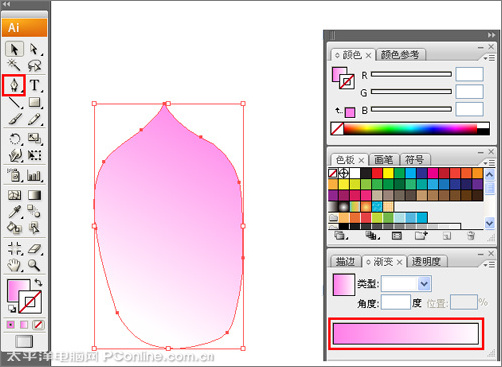502x367 pixels.
Task: Pick the red swatch in top row
Action: coord(377,173)
